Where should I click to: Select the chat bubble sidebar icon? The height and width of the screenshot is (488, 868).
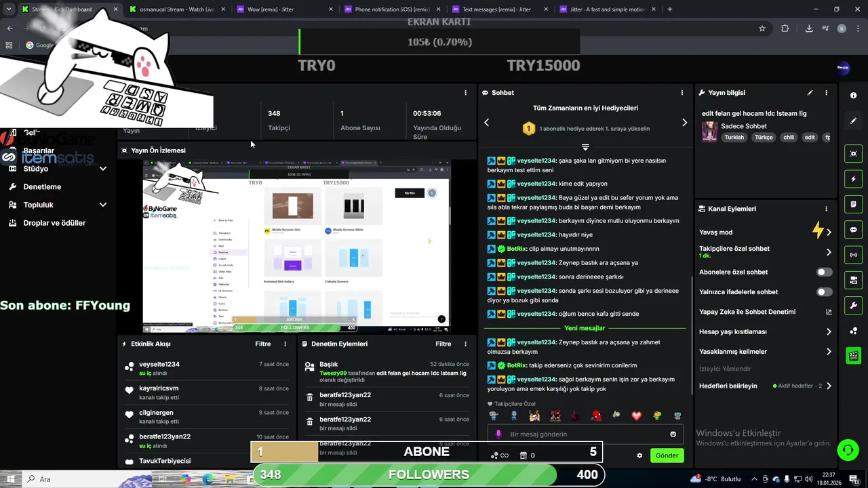(x=853, y=230)
